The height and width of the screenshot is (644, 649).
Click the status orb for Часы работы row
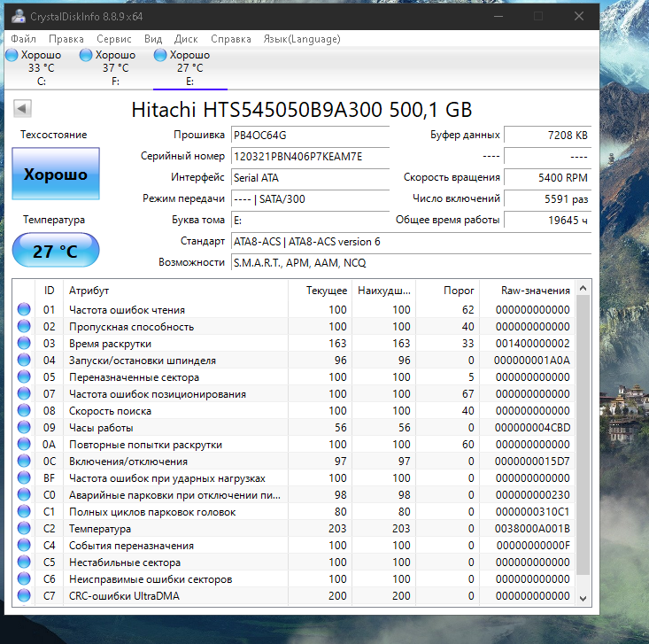point(24,428)
